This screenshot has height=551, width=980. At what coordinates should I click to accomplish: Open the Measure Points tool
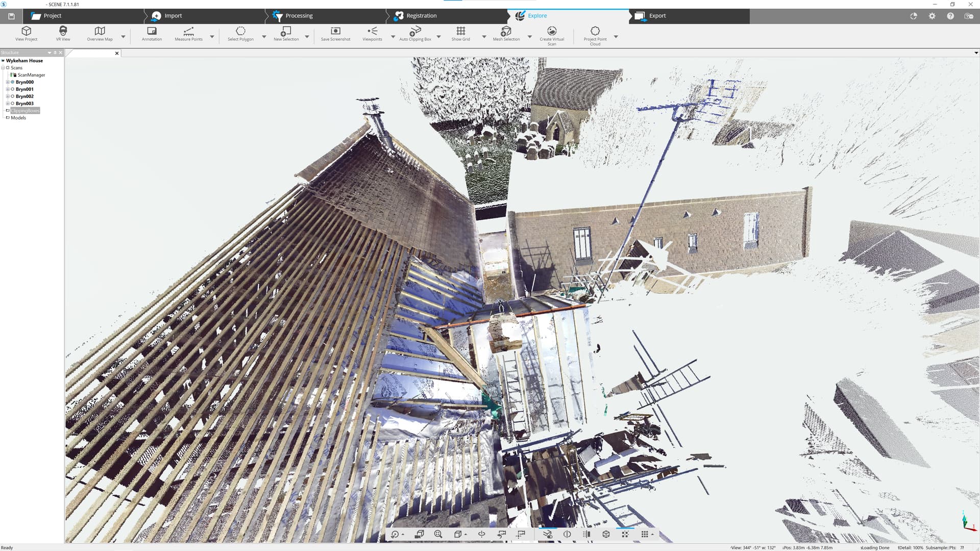(x=189, y=34)
